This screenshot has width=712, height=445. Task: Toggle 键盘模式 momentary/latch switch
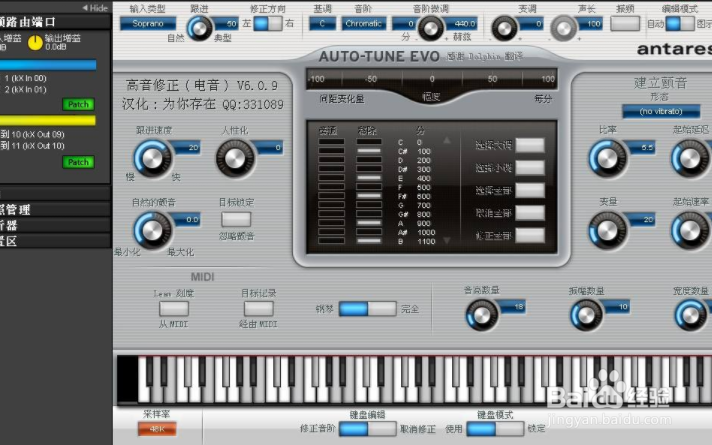point(495,429)
